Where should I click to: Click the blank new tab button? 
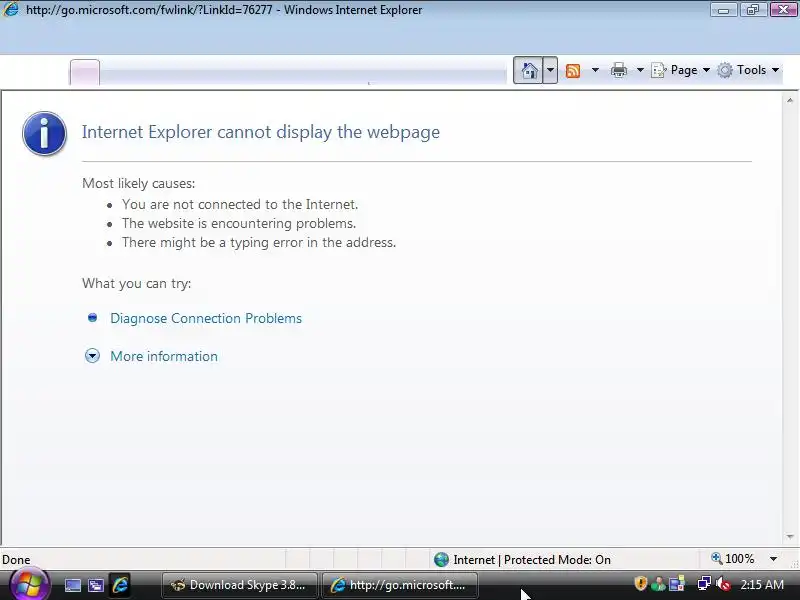click(85, 72)
